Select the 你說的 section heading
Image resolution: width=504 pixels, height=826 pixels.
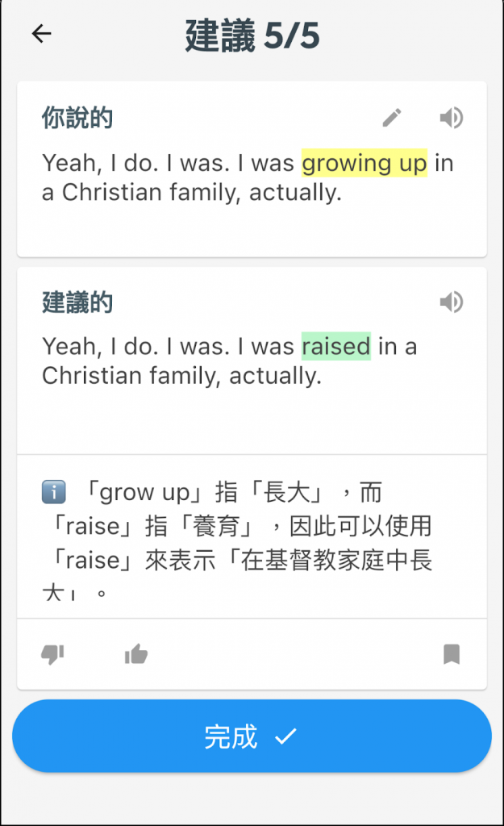click(77, 119)
